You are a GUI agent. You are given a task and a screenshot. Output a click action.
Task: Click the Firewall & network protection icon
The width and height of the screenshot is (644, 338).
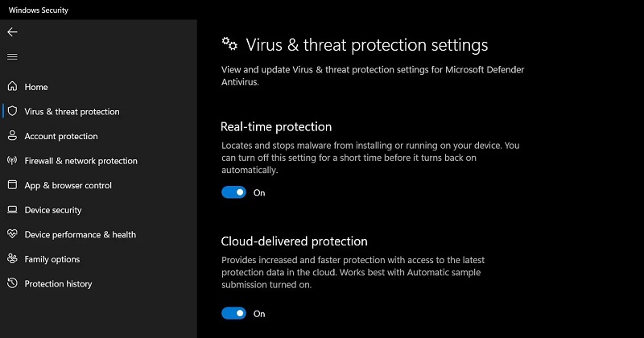pos(12,161)
